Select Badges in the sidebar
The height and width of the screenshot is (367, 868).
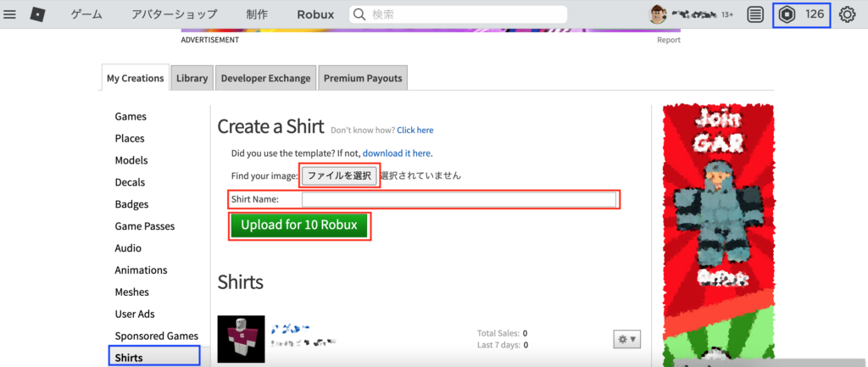pos(131,204)
